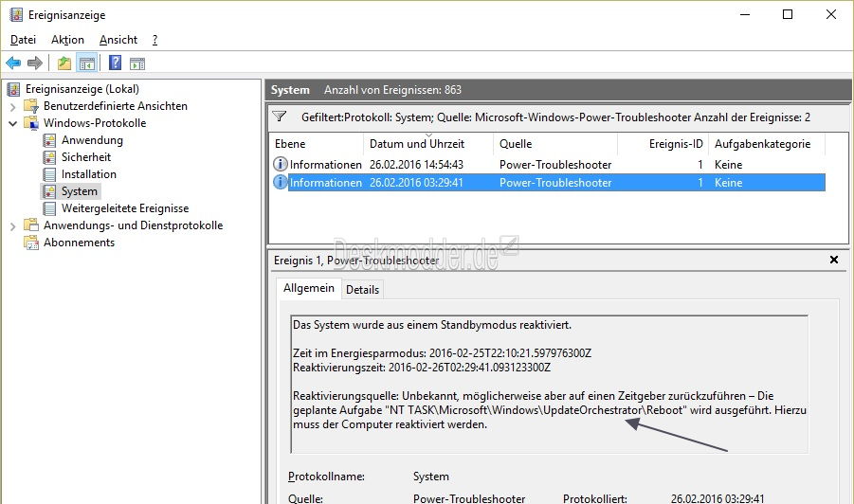
Task: Select Windows-Protokolle label
Action: pyautogui.click(x=95, y=122)
